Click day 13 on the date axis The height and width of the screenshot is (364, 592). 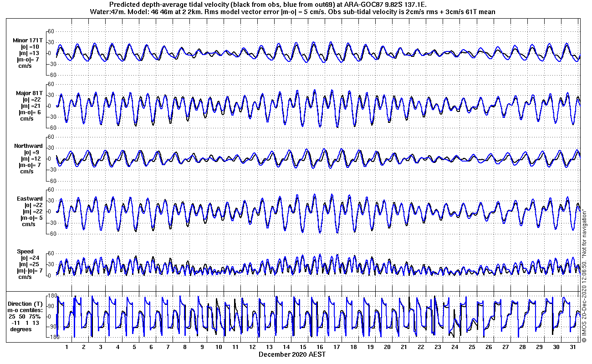click(x=269, y=347)
